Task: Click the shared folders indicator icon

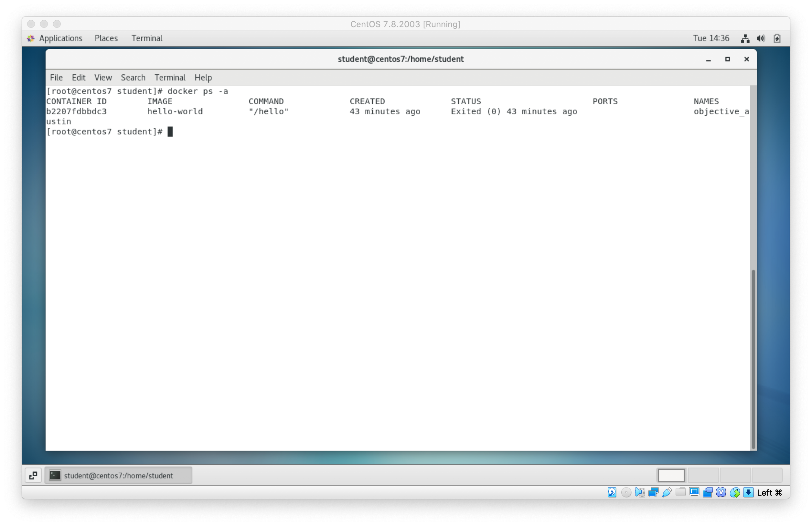Action: [x=680, y=491]
